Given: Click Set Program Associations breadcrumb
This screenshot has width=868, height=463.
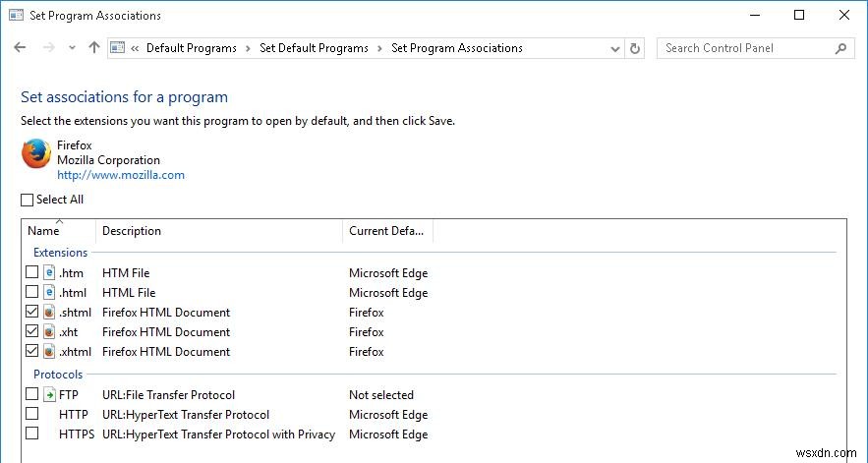Looking at the screenshot, I should (x=457, y=48).
